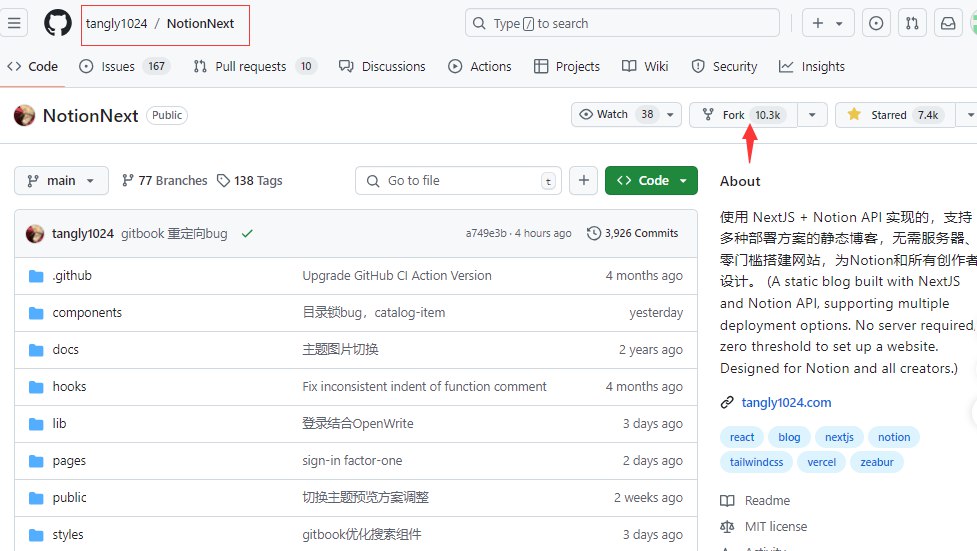Image resolution: width=977 pixels, height=551 pixels.
Task: Open commit 'sign-in factor-one'
Action: 352,461
